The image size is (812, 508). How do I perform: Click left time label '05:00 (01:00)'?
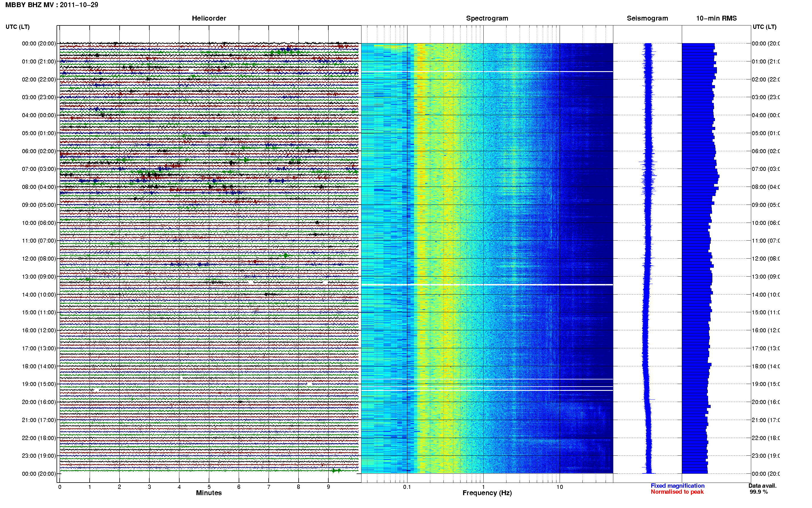[x=39, y=133]
